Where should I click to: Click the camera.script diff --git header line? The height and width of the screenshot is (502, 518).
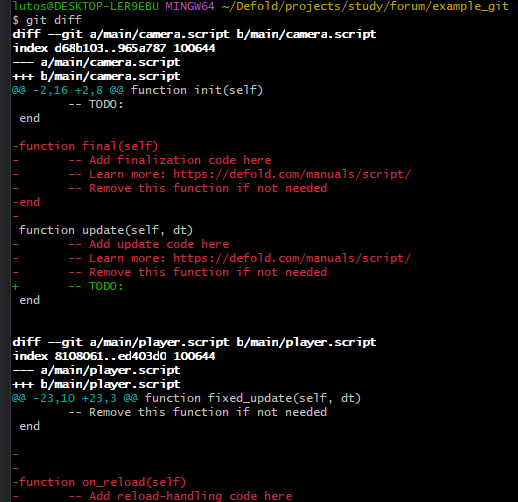click(194, 34)
